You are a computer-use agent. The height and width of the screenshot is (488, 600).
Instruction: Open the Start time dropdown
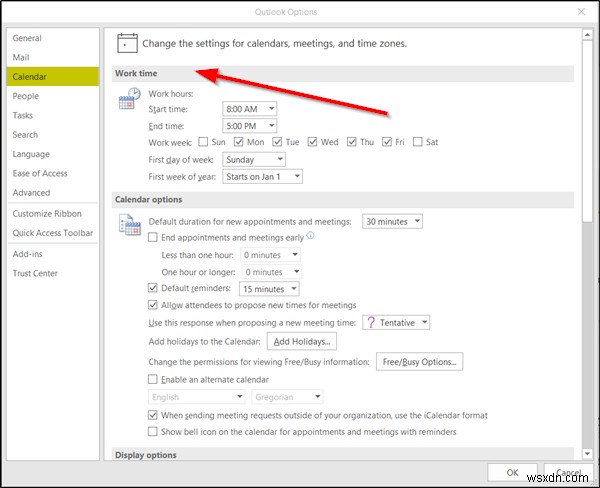tap(249, 109)
